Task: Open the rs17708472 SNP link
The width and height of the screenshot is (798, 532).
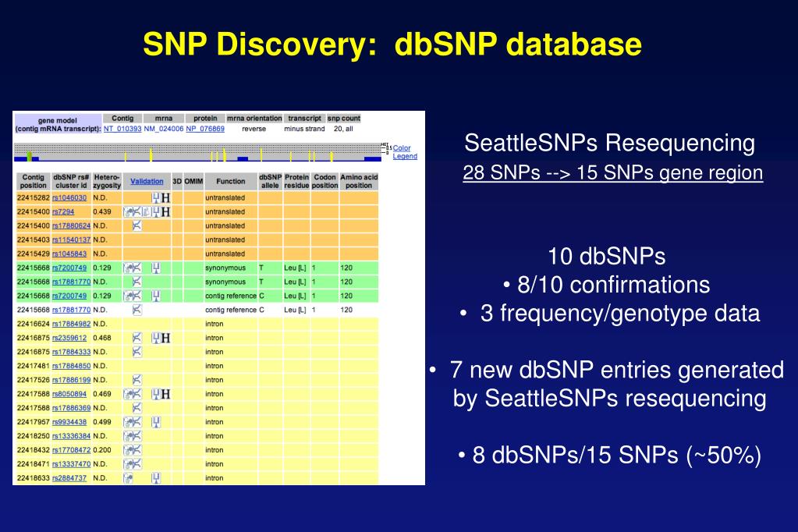Action: (71, 450)
